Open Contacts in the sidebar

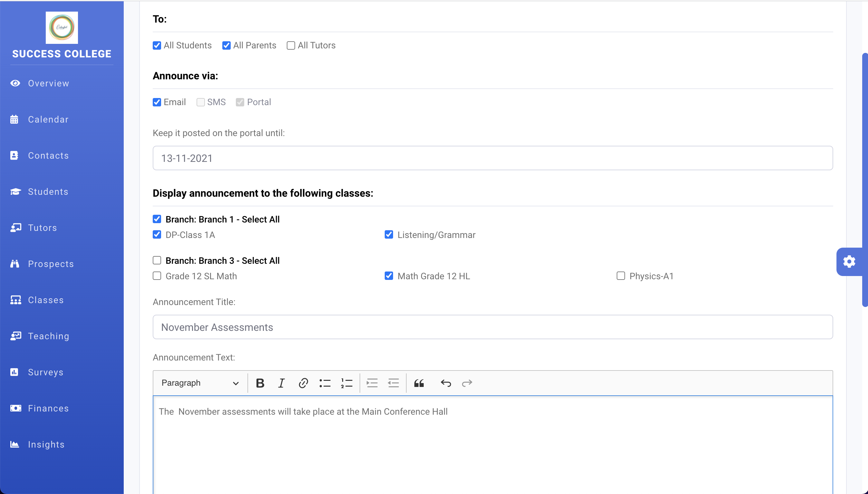point(48,155)
